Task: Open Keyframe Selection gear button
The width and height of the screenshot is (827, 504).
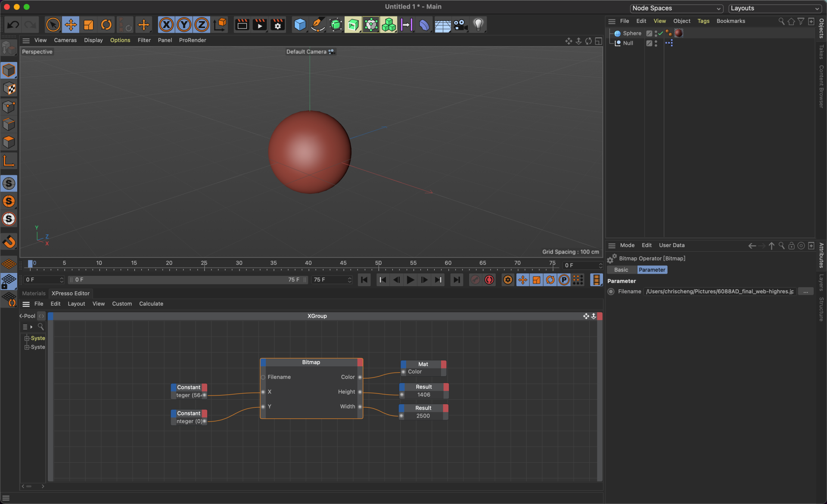Action: click(x=508, y=280)
